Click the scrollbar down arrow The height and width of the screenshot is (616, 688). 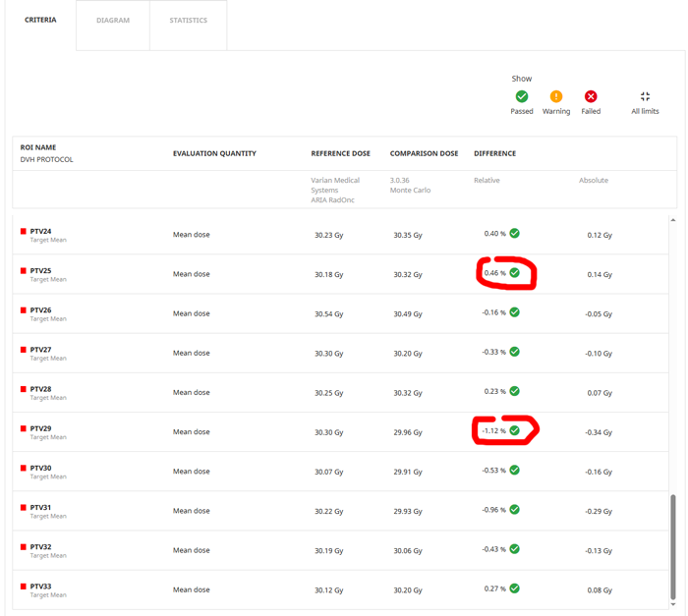pos(673,604)
